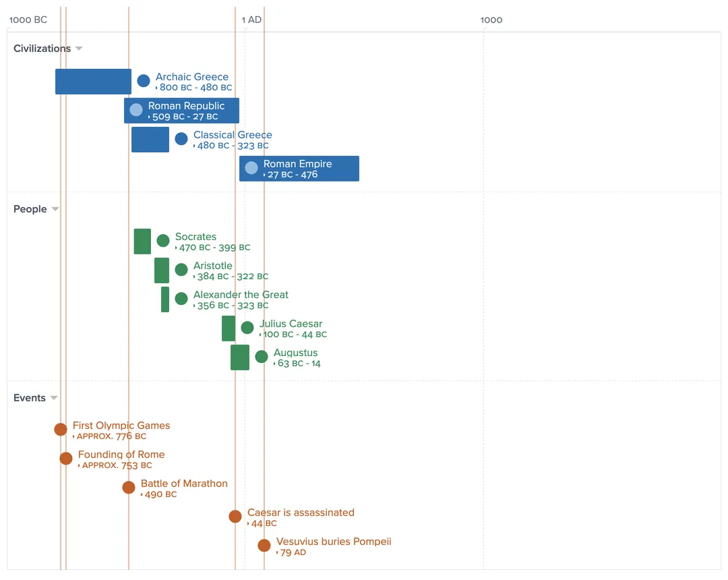Click the Events group heading
The width and height of the screenshot is (728, 580).
tap(29, 398)
